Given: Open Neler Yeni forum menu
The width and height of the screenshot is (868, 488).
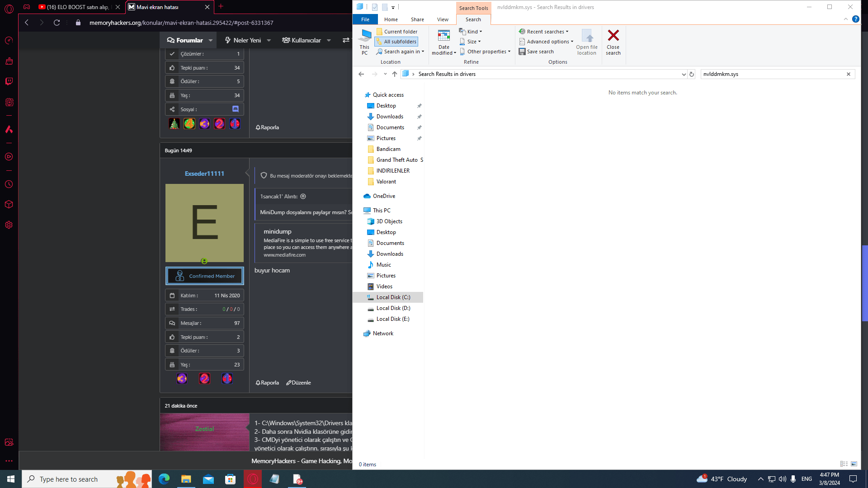Looking at the screenshot, I should click(247, 40).
